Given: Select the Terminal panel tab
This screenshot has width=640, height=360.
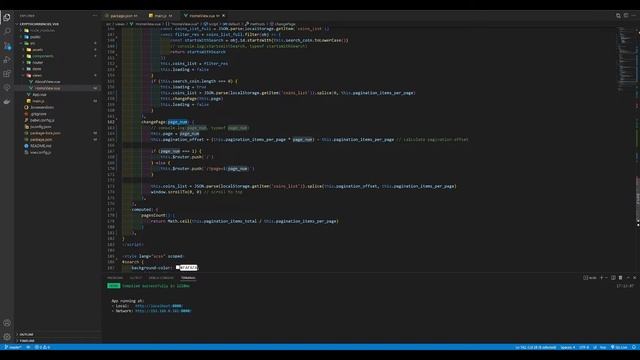Looking at the screenshot, I should [188, 278].
